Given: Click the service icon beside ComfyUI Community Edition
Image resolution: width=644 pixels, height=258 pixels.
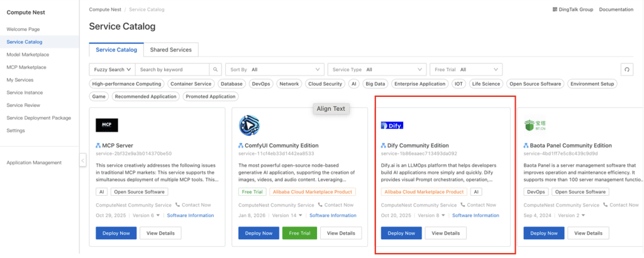Looking at the screenshot, I should (241, 145).
